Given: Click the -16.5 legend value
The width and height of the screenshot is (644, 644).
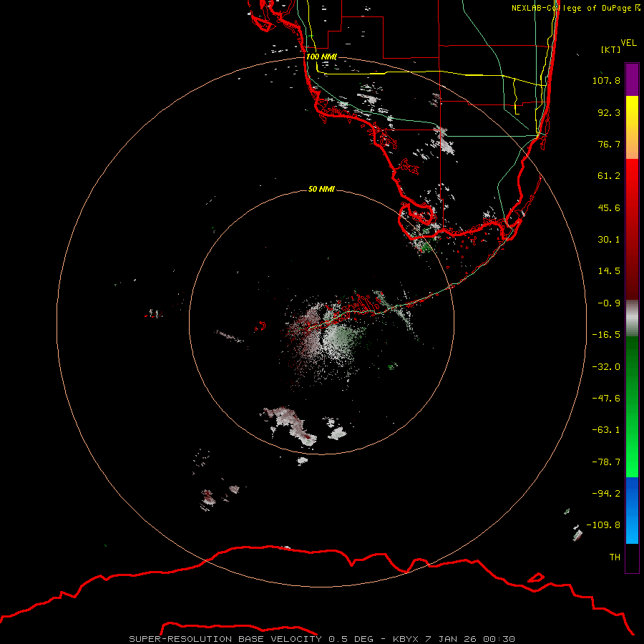Looking at the screenshot, I should (606, 335).
